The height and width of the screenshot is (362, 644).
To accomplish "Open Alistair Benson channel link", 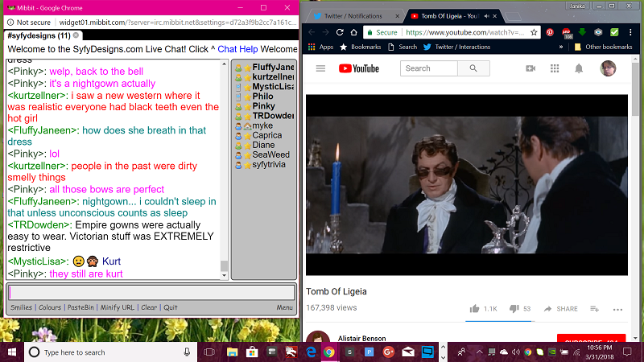I will 361,338.
